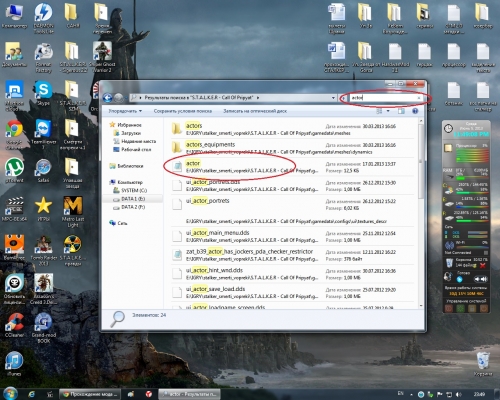The width and height of the screenshot is (500, 400).
Task: Click the Explorer forward arrow button
Action: click(x=119, y=98)
